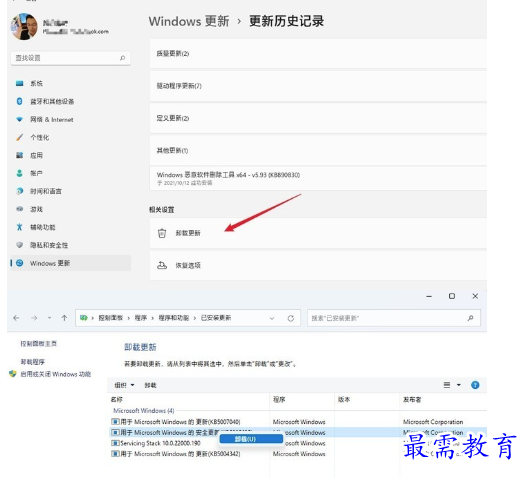This screenshot has height=478, width=525.
Task: Change view layout icon
Action: point(447,385)
